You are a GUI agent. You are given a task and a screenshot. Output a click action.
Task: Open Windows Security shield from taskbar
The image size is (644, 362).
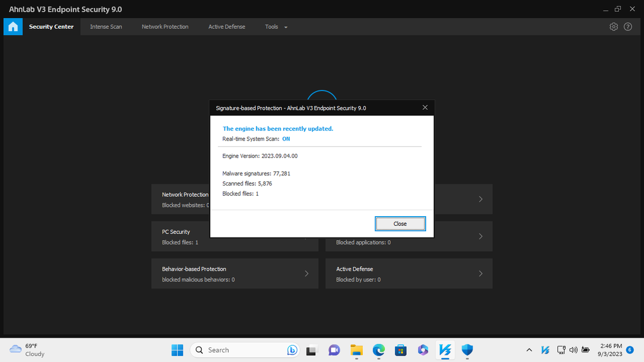click(x=467, y=350)
